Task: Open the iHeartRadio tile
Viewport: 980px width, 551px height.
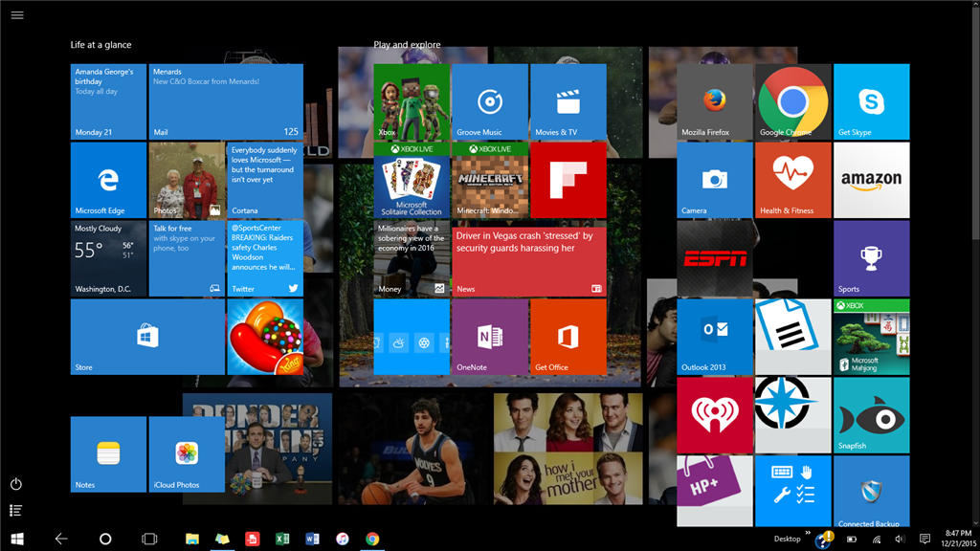Action: [x=714, y=415]
